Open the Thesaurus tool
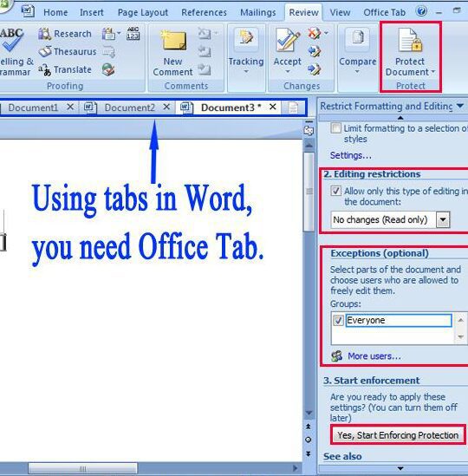Image resolution: width=468 pixels, height=476 pixels. point(68,52)
